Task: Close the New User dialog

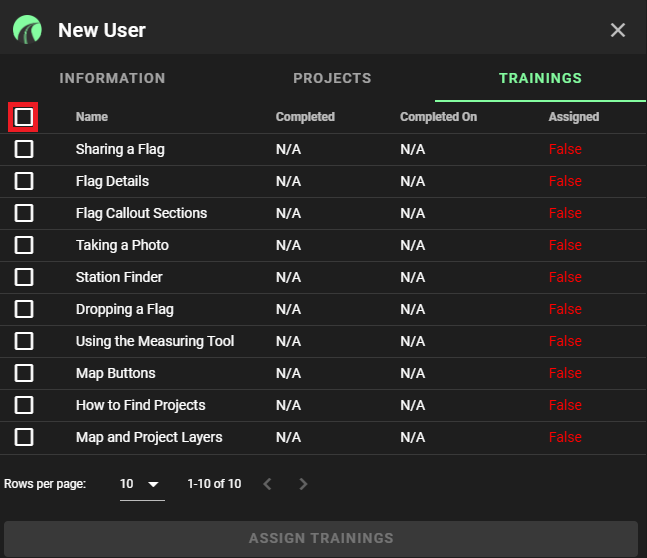Action: click(618, 30)
